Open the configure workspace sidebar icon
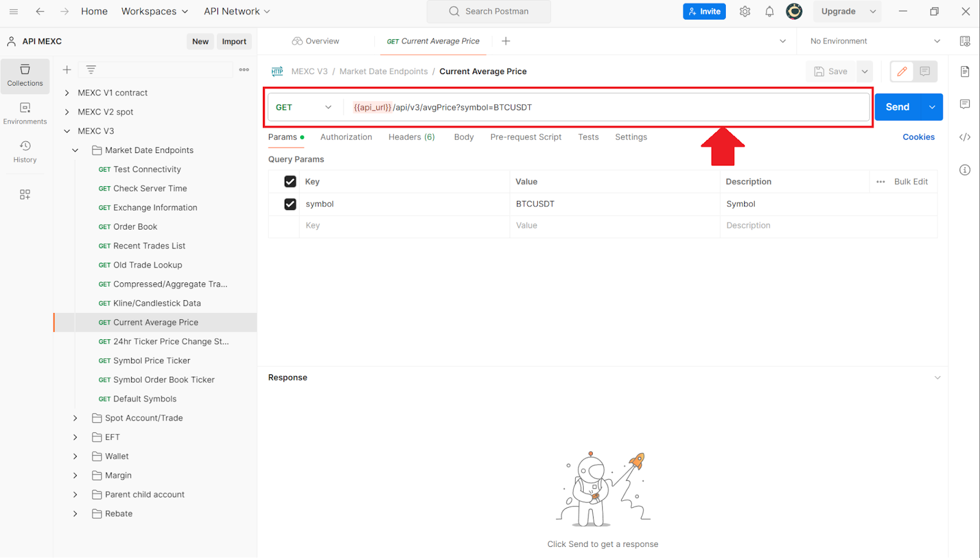 pos(25,194)
